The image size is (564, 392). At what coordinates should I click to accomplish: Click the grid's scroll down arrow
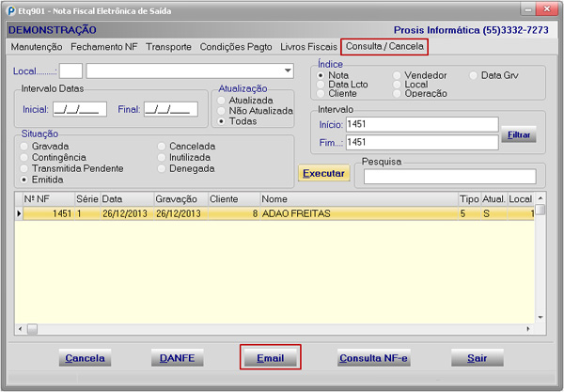pyautogui.click(x=540, y=317)
